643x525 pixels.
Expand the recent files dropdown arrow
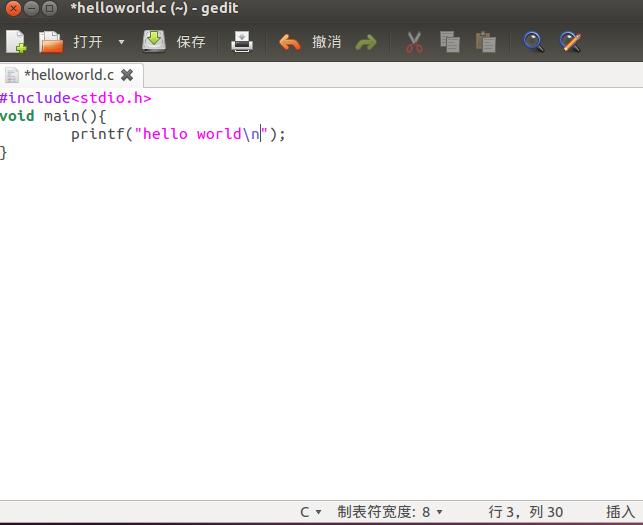(x=121, y=42)
